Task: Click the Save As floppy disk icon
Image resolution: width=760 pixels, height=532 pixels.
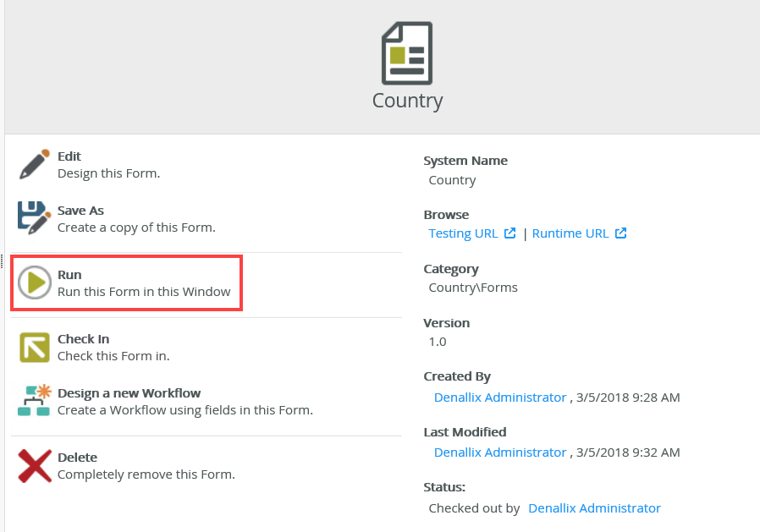Action: [x=35, y=218]
